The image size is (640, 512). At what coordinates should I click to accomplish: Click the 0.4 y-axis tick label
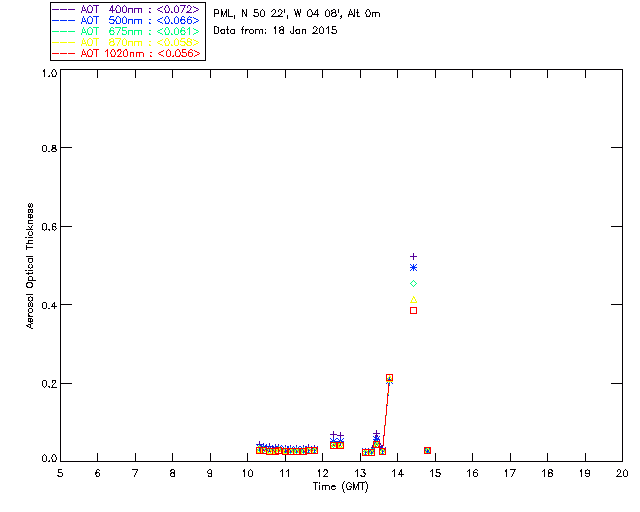[49, 305]
